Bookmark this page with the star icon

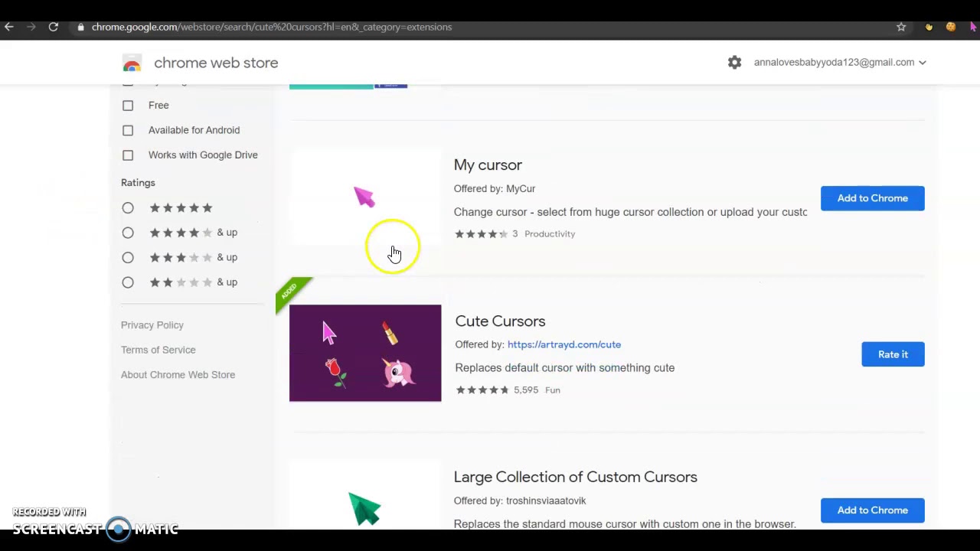[x=901, y=27]
